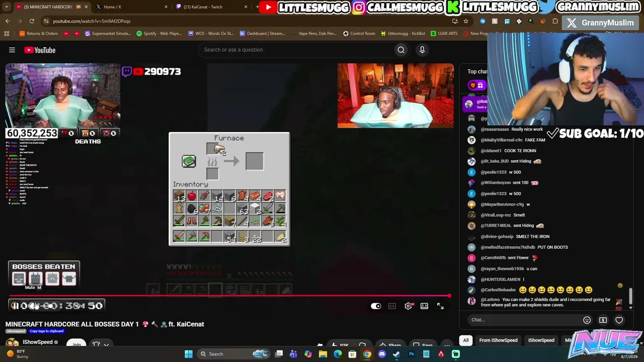Viewport: 644px width, 362px height.
Task: Run search with the magnifier icon
Action: pyautogui.click(x=401, y=50)
